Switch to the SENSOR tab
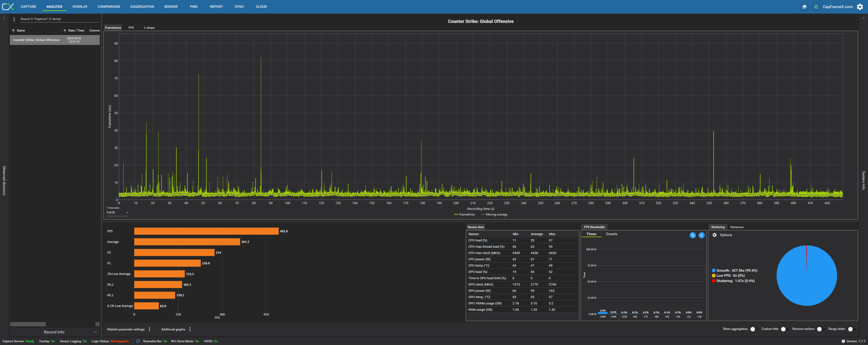868x345 pixels. pyautogui.click(x=171, y=7)
